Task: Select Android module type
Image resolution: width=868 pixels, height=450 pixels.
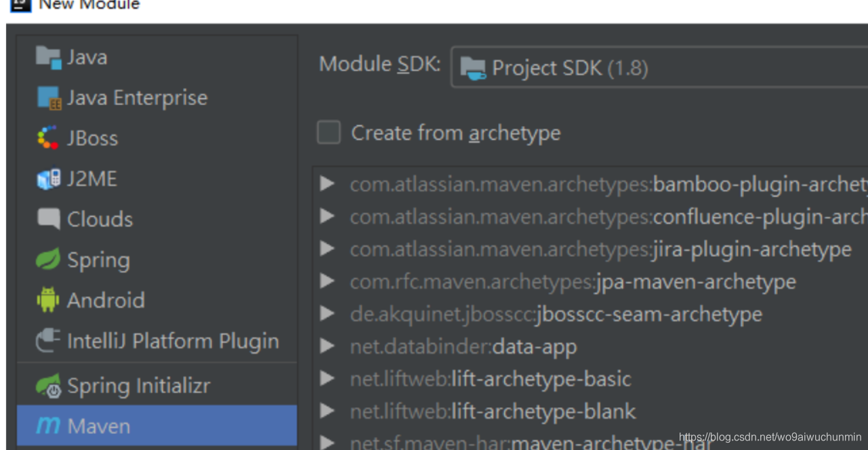Action: (x=157, y=300)
